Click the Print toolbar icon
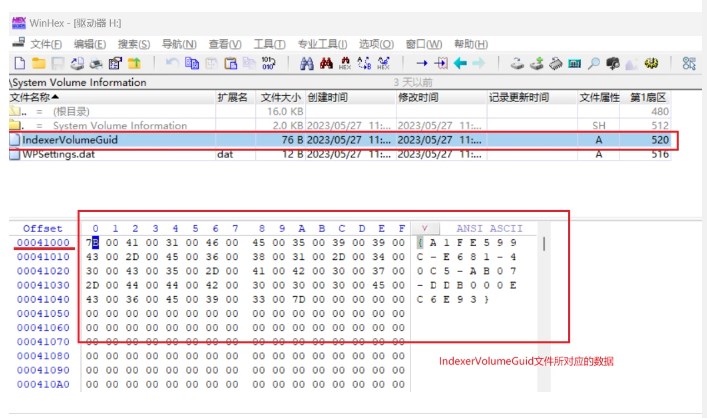 click(x=96, y=64)
